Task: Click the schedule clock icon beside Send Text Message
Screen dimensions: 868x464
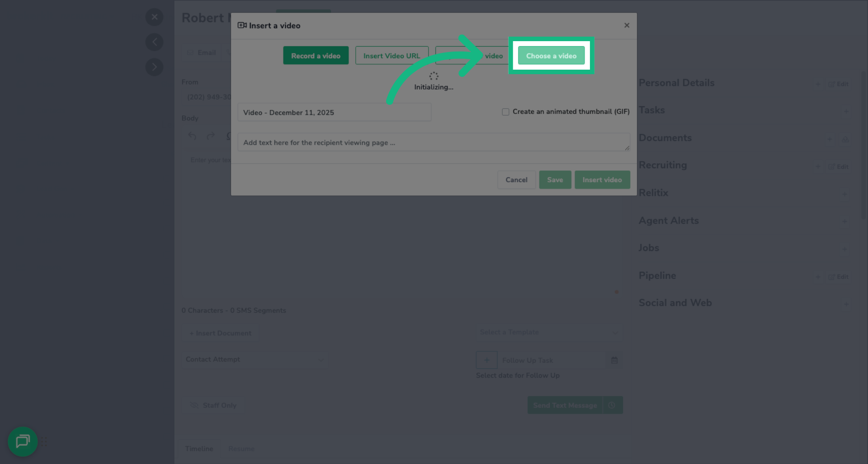Action: click(x=612, y=405)
